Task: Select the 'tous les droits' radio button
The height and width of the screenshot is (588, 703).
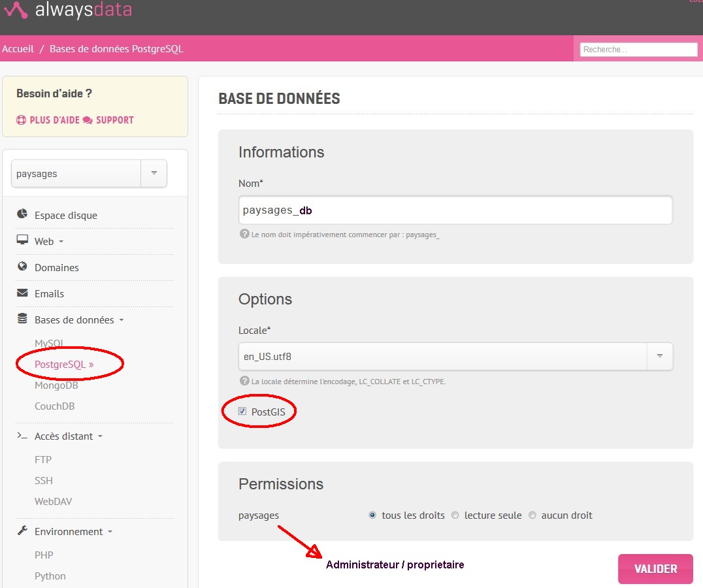Action: point(372,515)
